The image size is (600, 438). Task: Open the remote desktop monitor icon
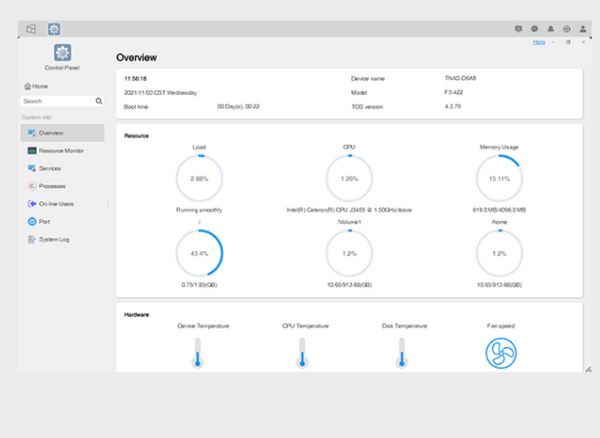coord(518,29)
